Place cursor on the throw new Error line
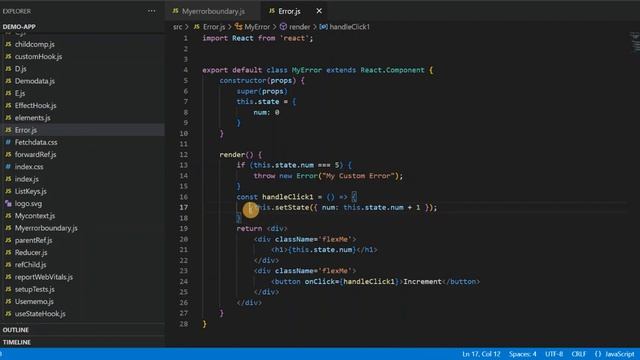The image size is (640, 360). 328,176
